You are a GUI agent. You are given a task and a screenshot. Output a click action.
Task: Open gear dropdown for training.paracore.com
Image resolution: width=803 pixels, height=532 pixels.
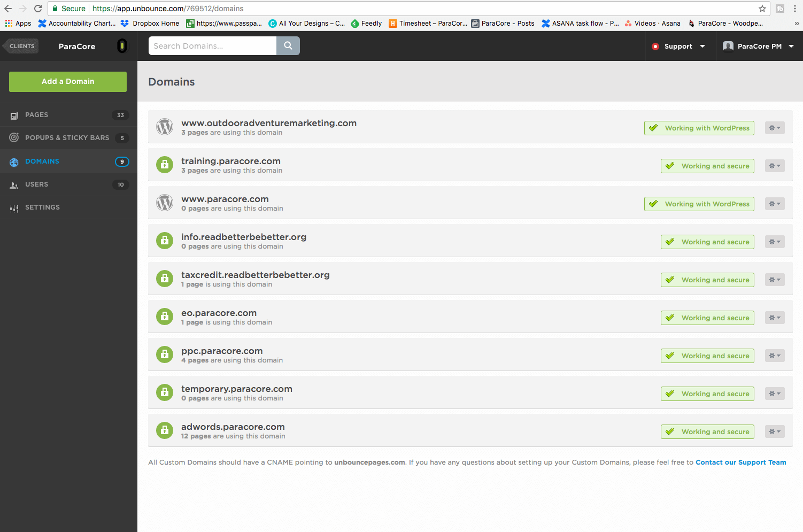pos(775,166)
